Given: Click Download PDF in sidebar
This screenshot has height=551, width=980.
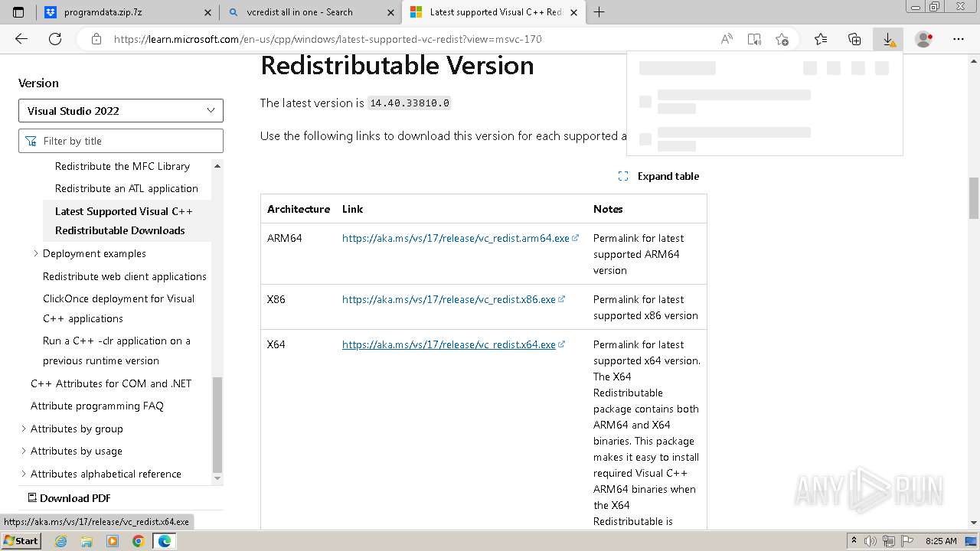Looking at the screenshot, I should (69, 498).
